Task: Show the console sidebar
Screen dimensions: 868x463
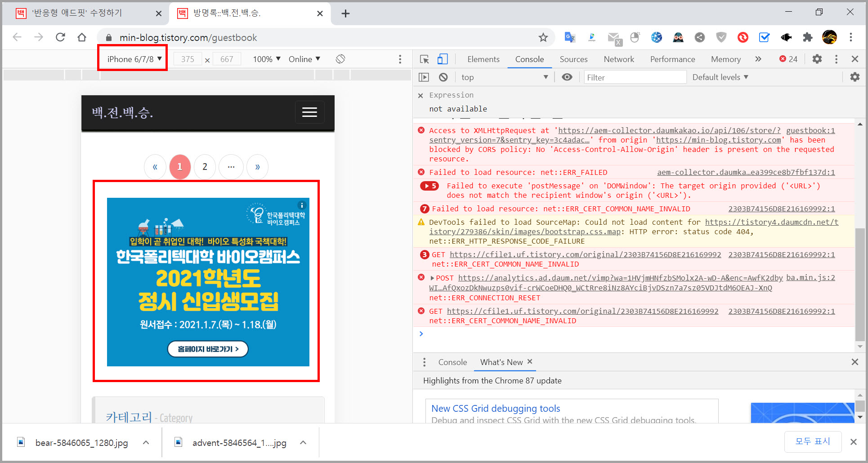Action: (424, 77)
